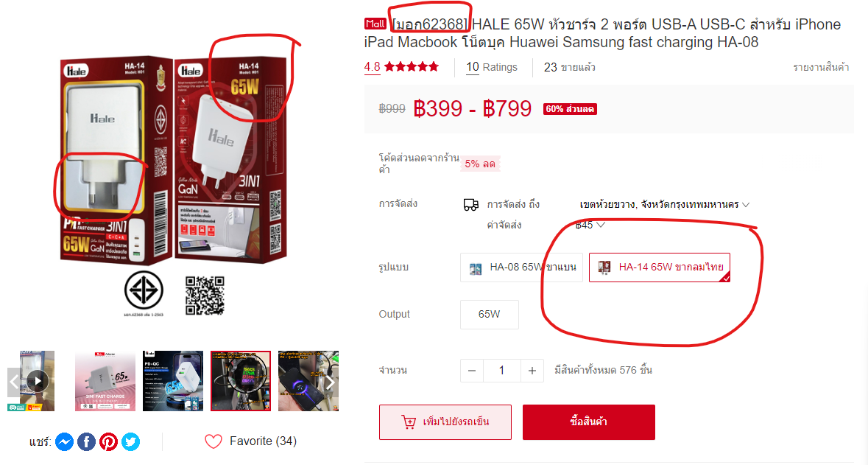This screenshot has height=465, width=868.
Task: Show previous thumbnails with the left arrow
Action: click(x=14, y=382)
